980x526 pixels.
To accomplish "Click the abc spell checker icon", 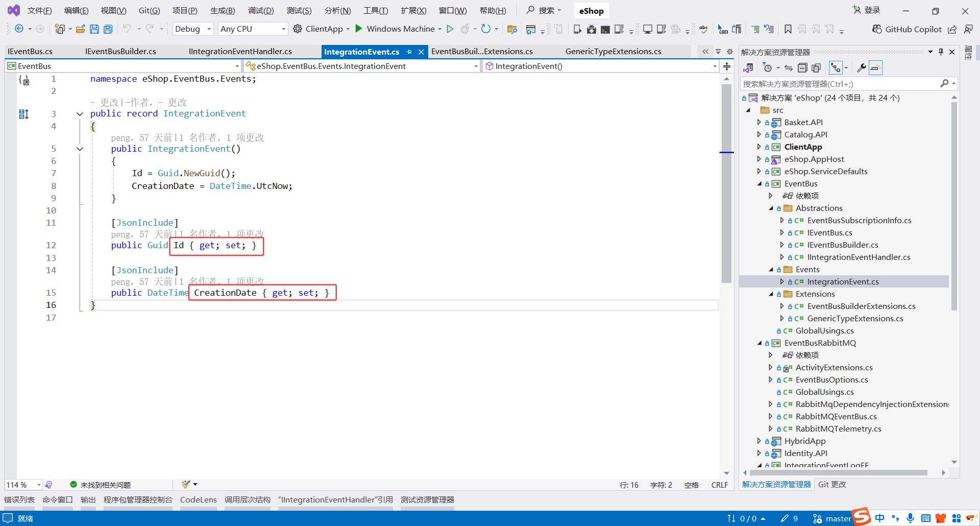I will pos(704,29).
